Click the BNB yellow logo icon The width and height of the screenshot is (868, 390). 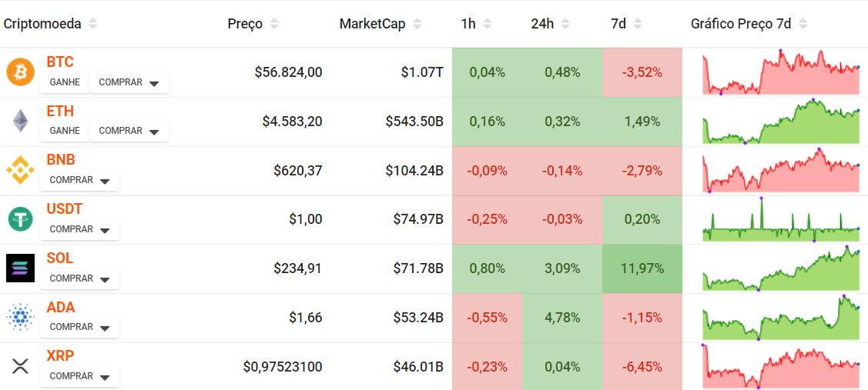[x=20, y=170]
